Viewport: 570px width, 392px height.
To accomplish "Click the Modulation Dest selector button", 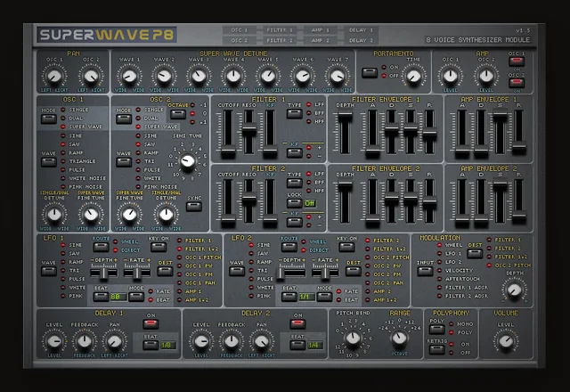I will tap(475, 253).
